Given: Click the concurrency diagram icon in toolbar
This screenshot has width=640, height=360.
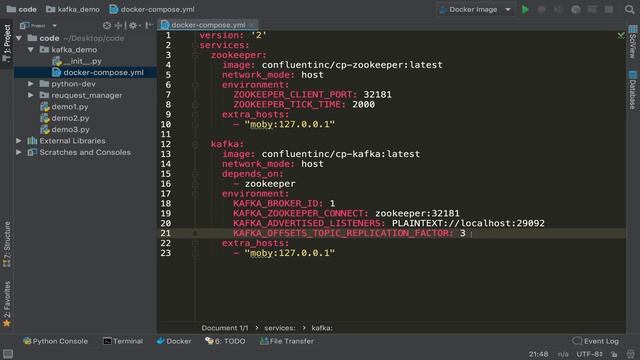Looking at the screenshot, I should click(592, 9).
